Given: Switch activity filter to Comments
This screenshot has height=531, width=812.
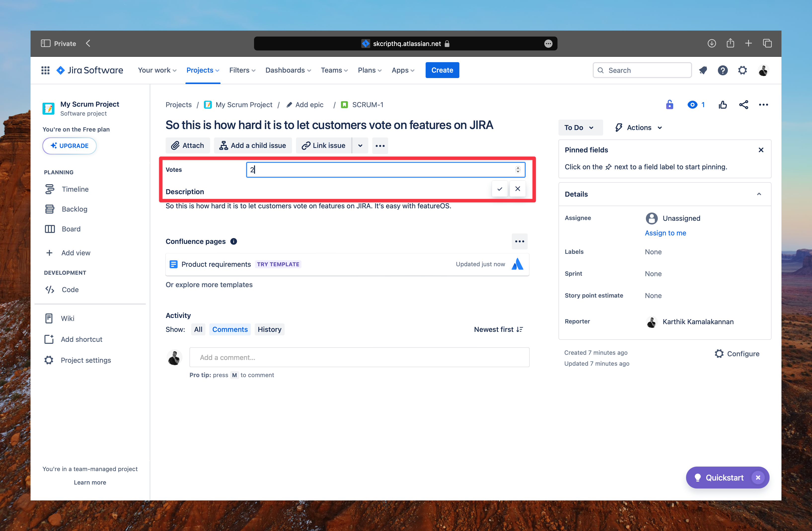Looking at the screenshot, I should [230, 329].
